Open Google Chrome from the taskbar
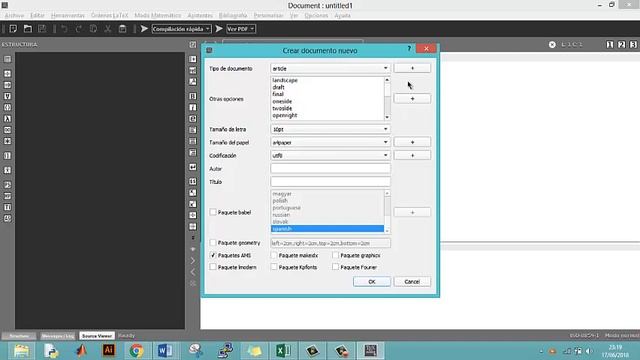Viewport: 640px width, 360px height. click(137, 351)
